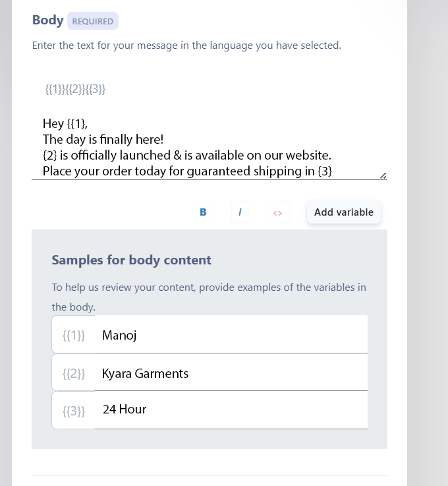Image resolution: width=448 pixels, height=486 pixels.
Task: Toggle bold formatting for body text
Action: click(203, 212)
